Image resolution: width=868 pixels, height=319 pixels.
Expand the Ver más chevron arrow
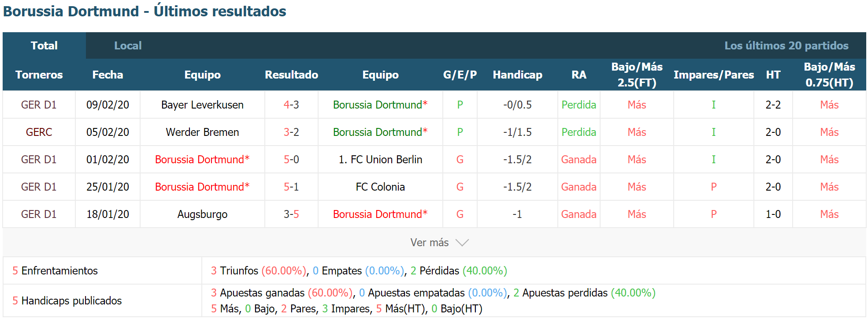[x=462, y=243]
